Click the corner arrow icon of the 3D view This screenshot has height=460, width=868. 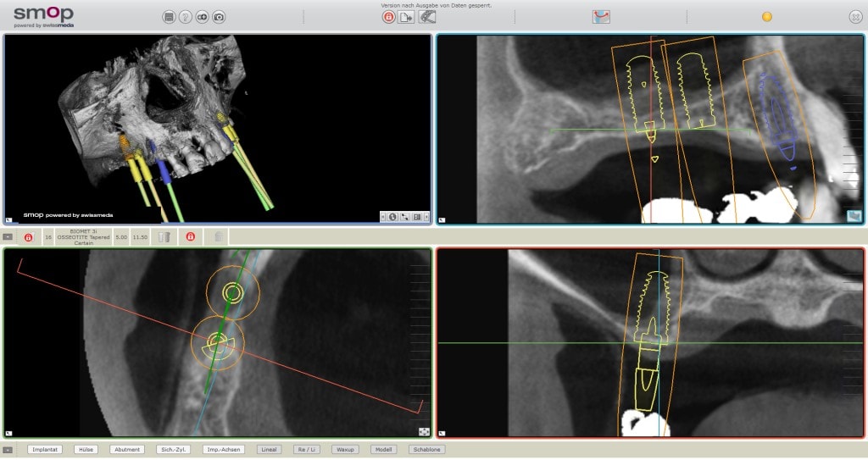[8, 220]
